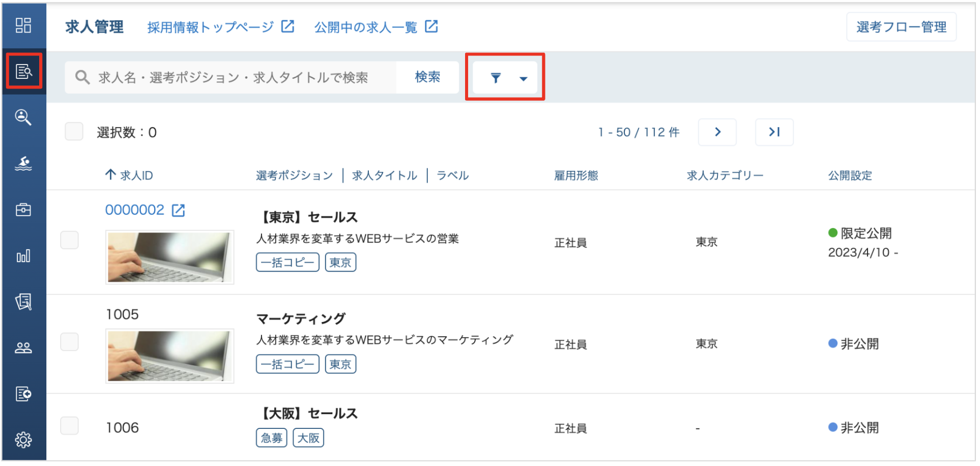Open the candidate search sidebar icon
Viewport: 980px width, 466px height.
coord(23,117)
